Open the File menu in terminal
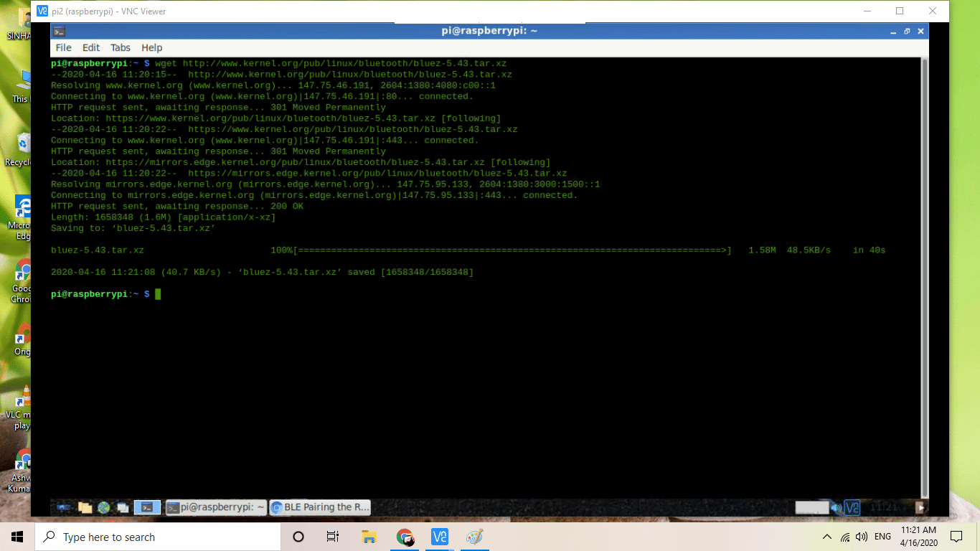Viewport: 980px width, 551px height. 63,47
